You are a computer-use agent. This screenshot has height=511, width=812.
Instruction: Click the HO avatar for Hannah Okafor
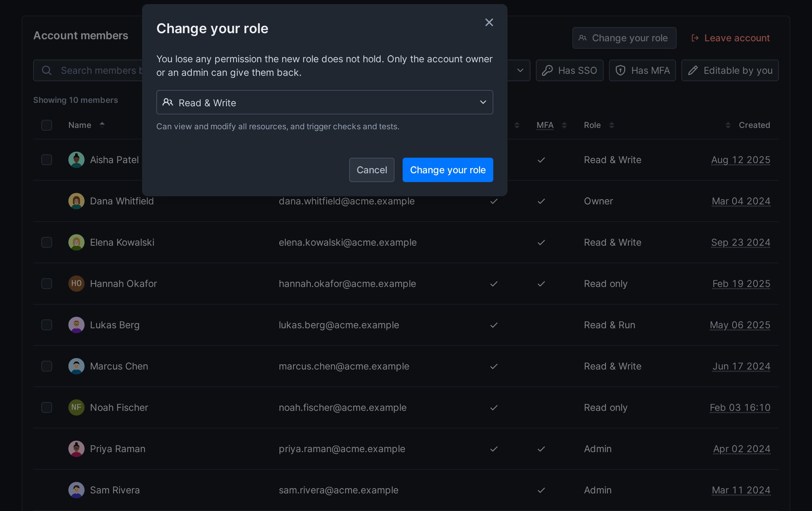[x=76, y=284]
